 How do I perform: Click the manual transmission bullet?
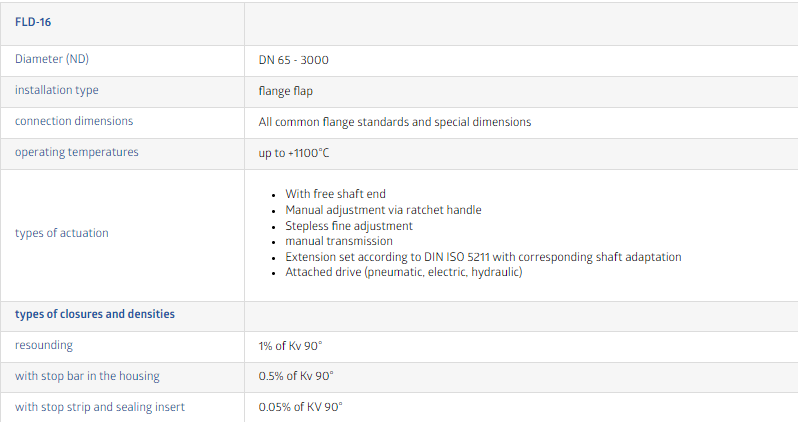338,241
